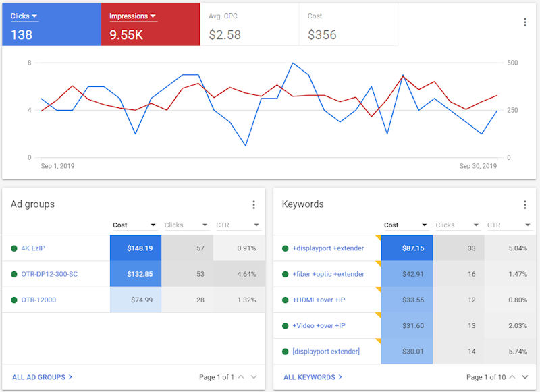The width and height of the screenshot is (540, 392).
Task: Click the Sep 30, 2019 chart date label
Action: pos(478,166)
